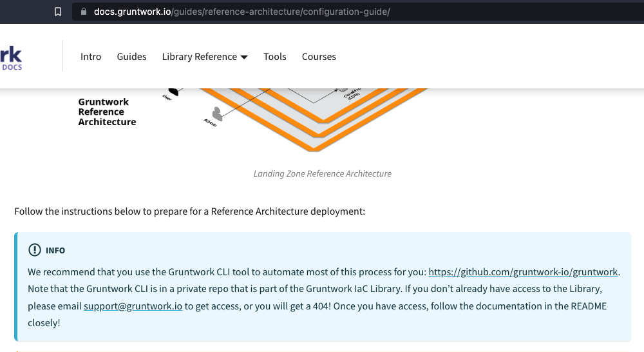Screen dimensions: 644x352
Task: Select the docs.gruntwork.io address bar
Action: pos(357,12)
